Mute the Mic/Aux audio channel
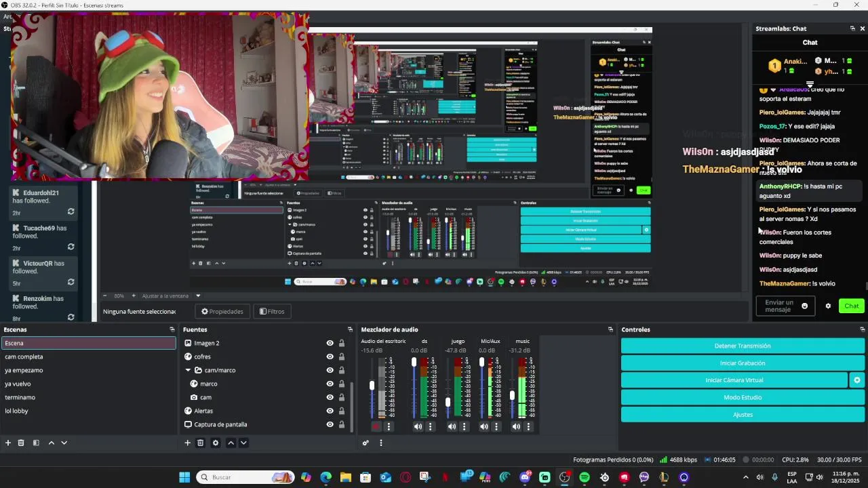Image resolution: width=868 pixels, height=488 pixels. (x=484, y=426)
